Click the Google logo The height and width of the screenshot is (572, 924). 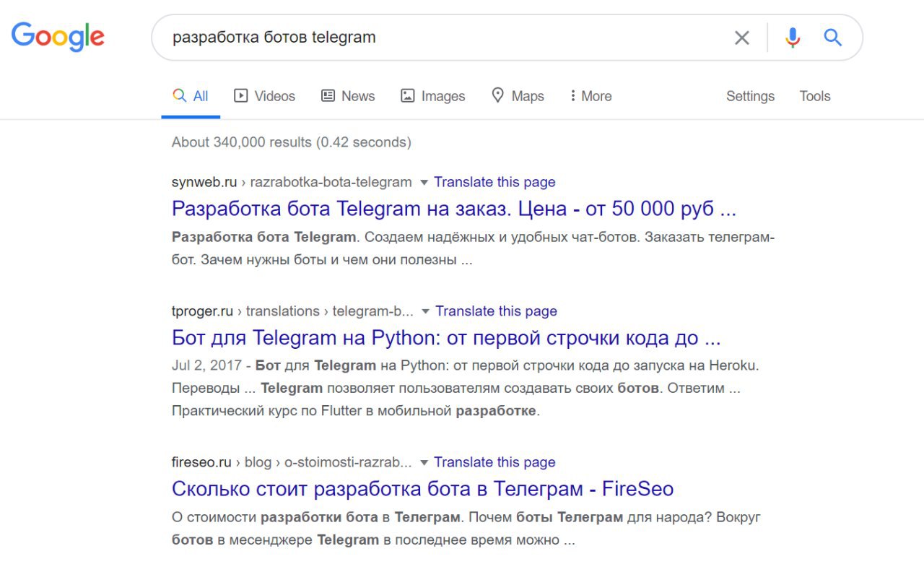58,37
